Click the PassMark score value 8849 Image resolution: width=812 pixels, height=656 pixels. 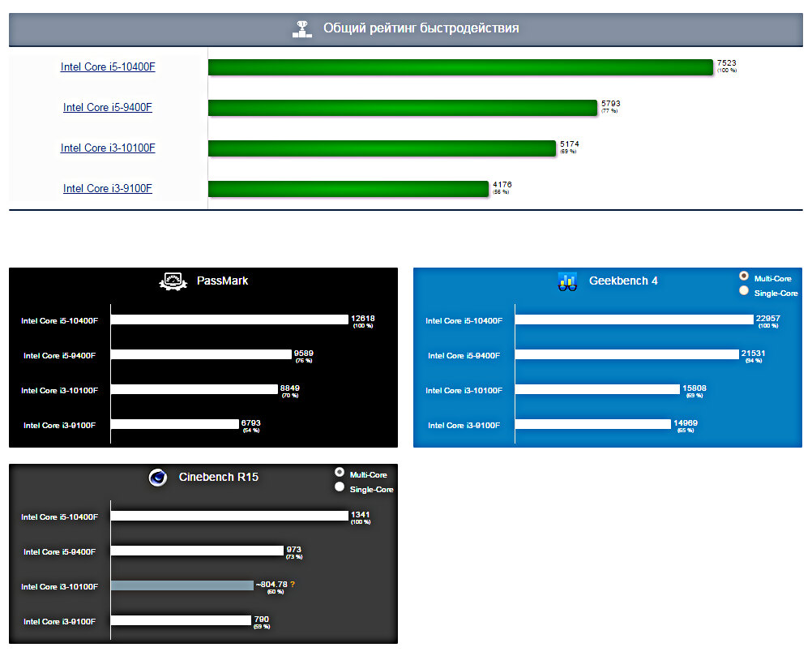(289, 388)
